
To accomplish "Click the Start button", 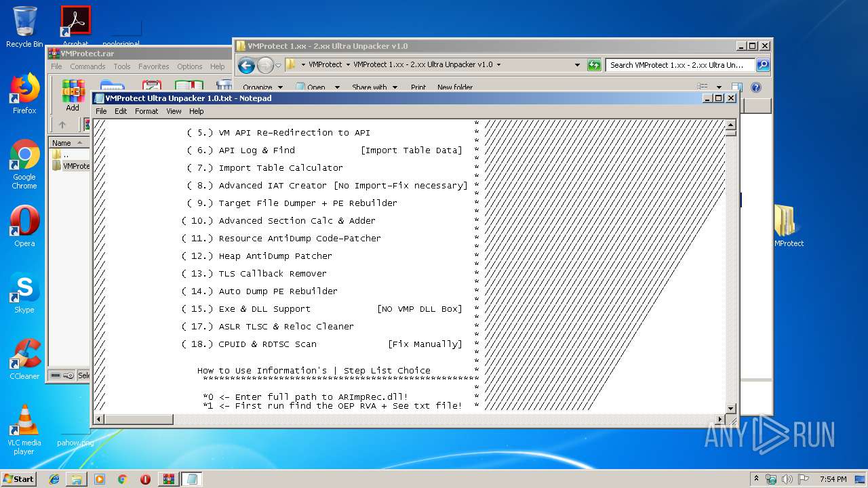I will 18,479.
